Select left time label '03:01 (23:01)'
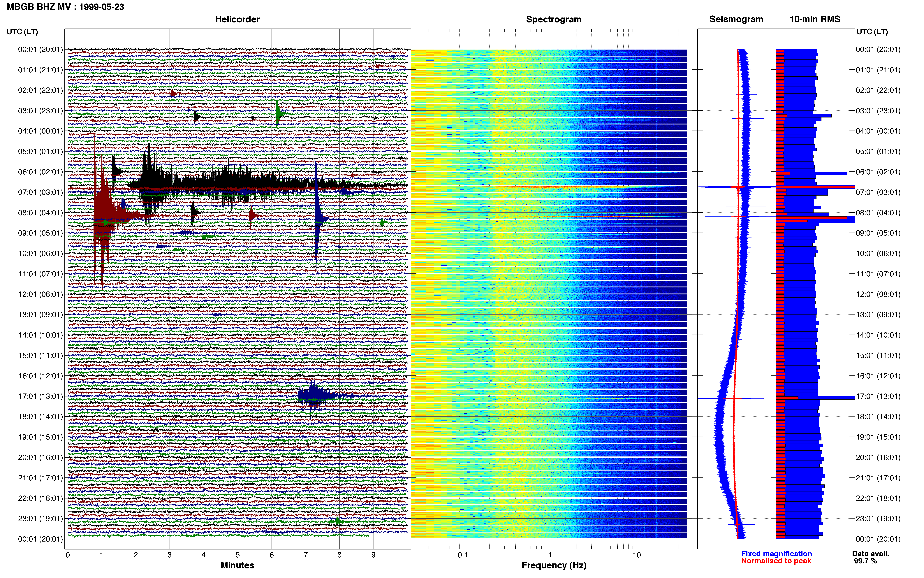The height and width of the screenshot is (578, 924). 41,110
